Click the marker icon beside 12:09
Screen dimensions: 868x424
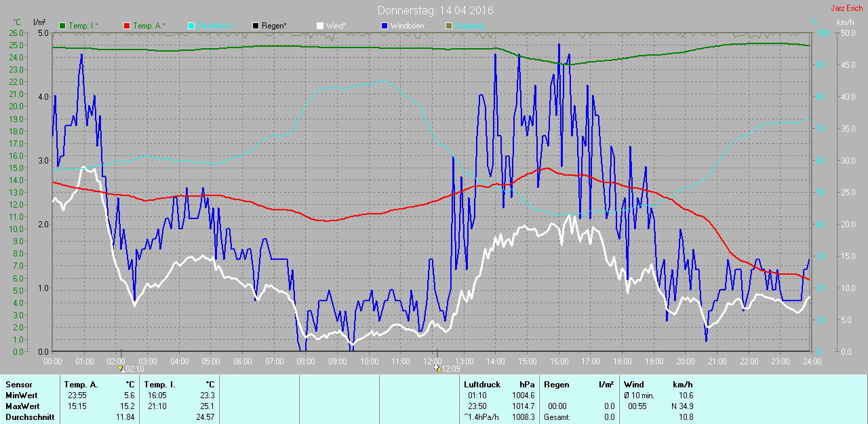tap(437, 369)
